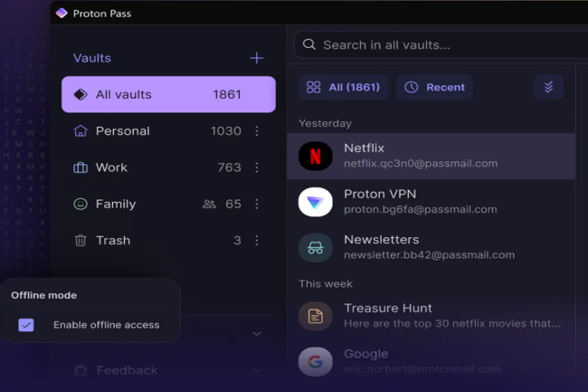
Task: Click the grid icon in All filter
Action: point(314,87)
